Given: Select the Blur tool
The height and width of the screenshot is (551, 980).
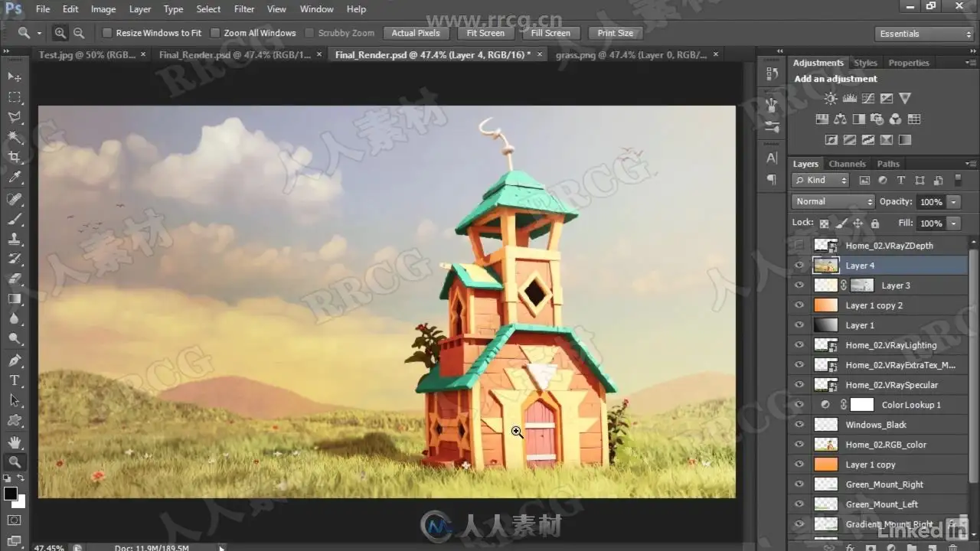Looking at the screenshot, I should tap(15, 318).
